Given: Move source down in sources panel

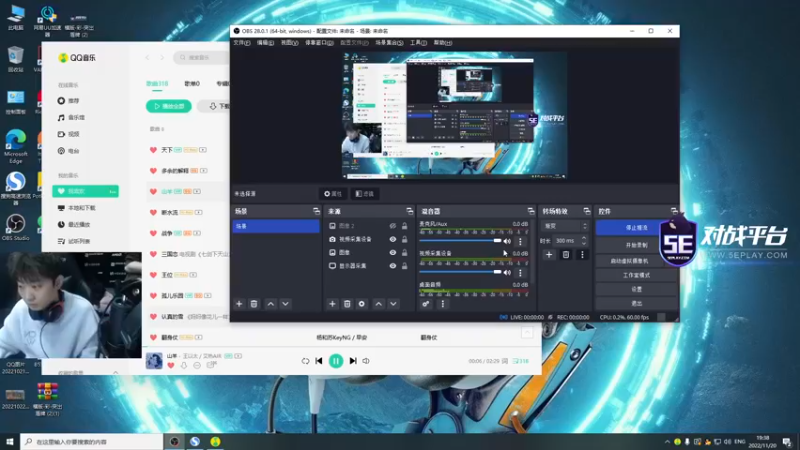Looking at the screenshot, I should (393, 304).
